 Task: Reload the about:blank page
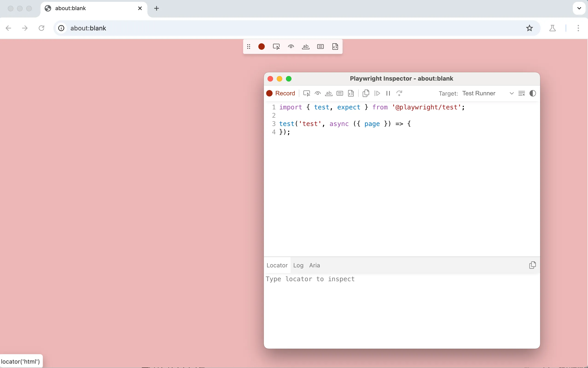tap(41, 28)
